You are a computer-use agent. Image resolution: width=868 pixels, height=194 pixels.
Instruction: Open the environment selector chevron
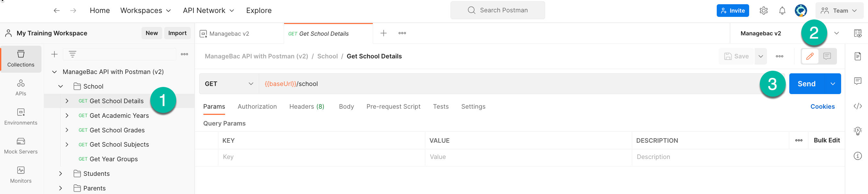coord(836,33)
